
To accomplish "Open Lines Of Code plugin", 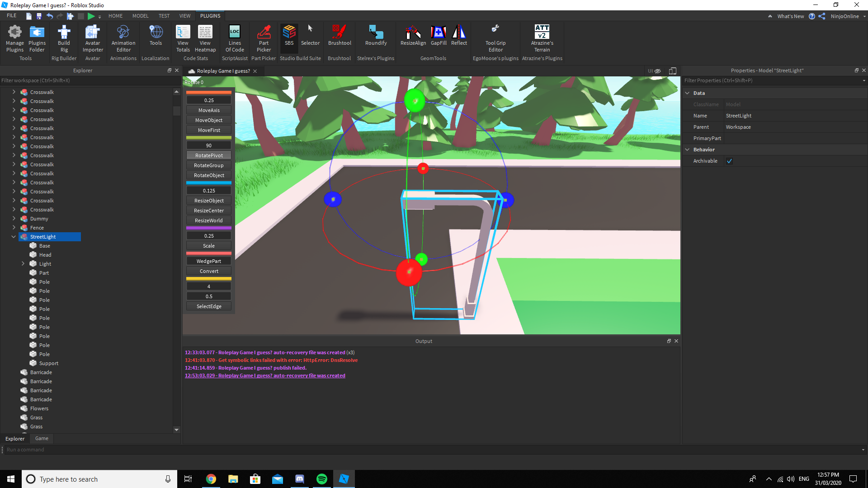I will (x=235, y=38).
